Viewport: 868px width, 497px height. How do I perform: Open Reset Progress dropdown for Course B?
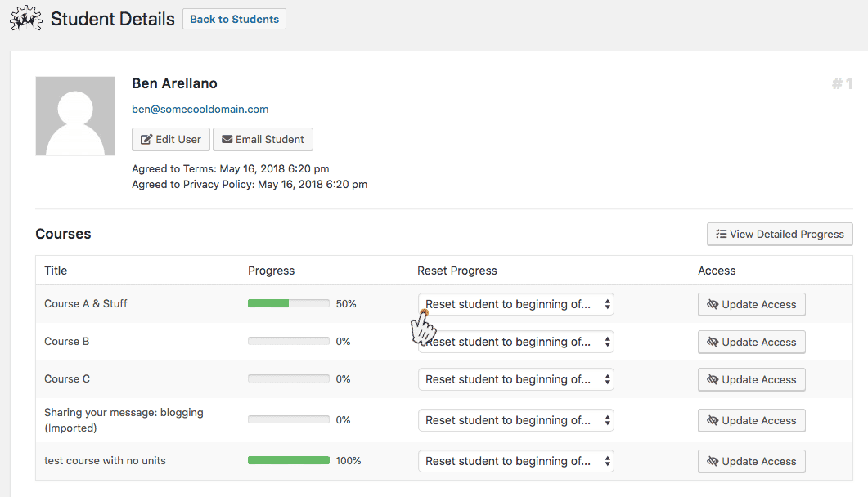pyautogui.click(x=516, y=342)
